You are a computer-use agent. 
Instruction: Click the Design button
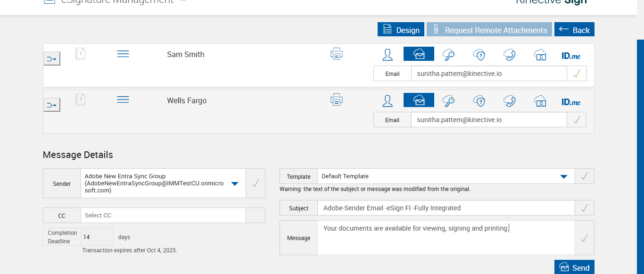(401, 30)
